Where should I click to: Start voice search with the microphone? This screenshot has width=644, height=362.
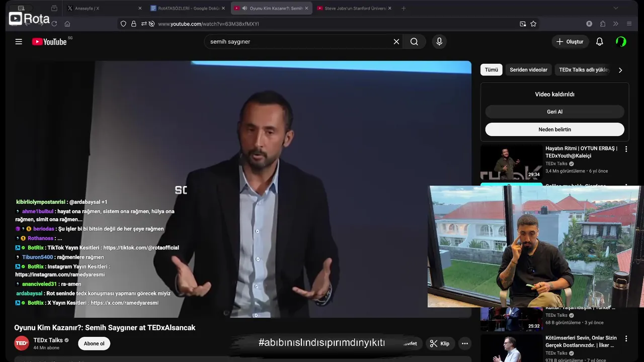(x=439, y=42)
